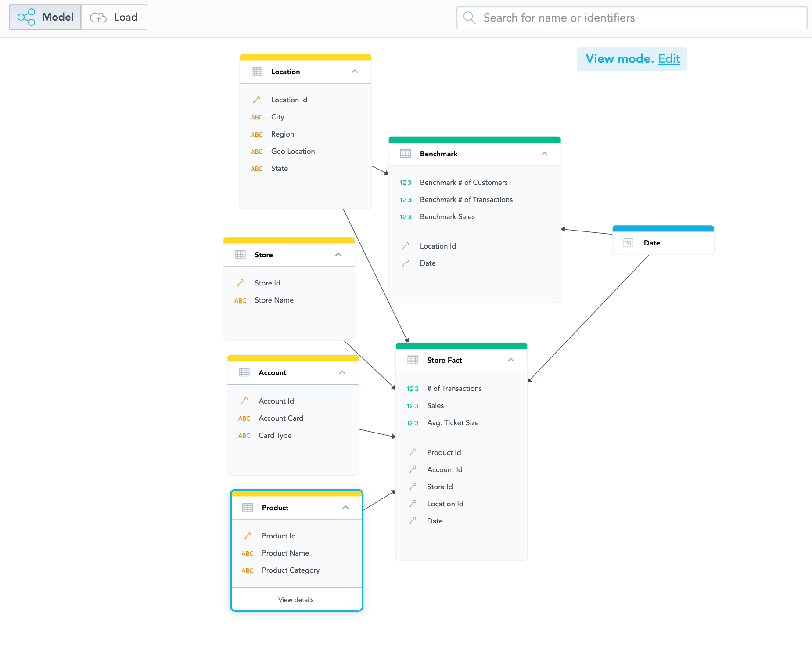The height and width of the screenshot is (653, 812).
Task: Click View details on the Product dataset
Action: (x=296, y=599)
